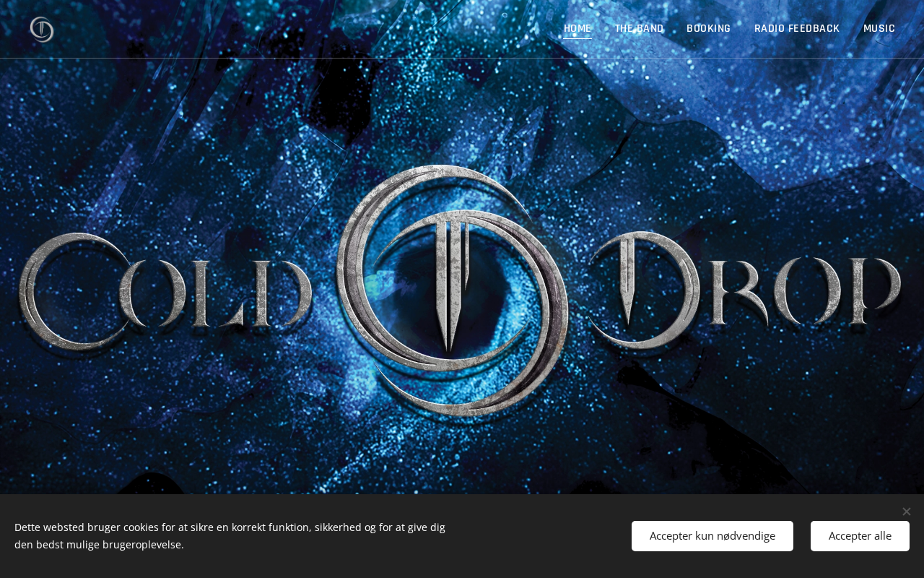Open the Music menu item
Screen dimensions: 924x578
pyautogui.click(x=879, y=29)
